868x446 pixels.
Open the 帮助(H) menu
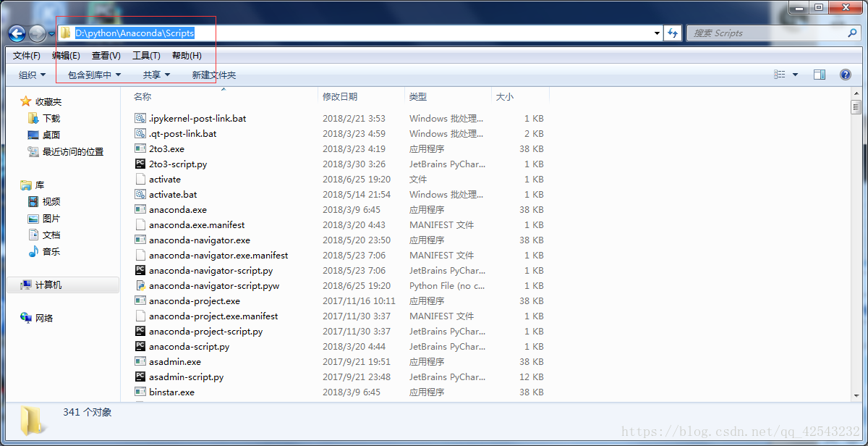187,56
